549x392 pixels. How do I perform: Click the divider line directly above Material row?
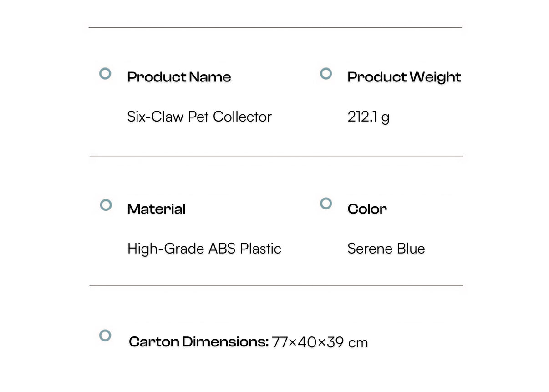point(276,156)
